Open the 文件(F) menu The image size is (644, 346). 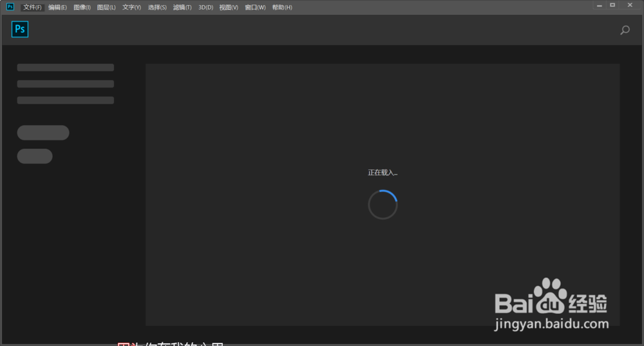click(x=32, y=7)
